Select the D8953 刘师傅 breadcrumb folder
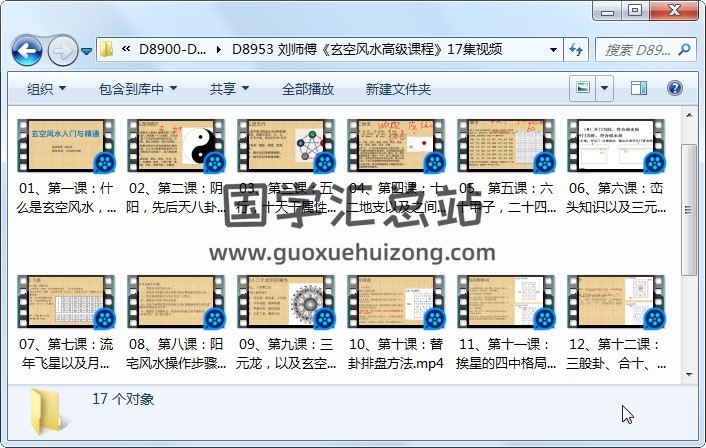The width and height of the screenshot is (706, 448). pyautogui.click(x=367, y=49)
